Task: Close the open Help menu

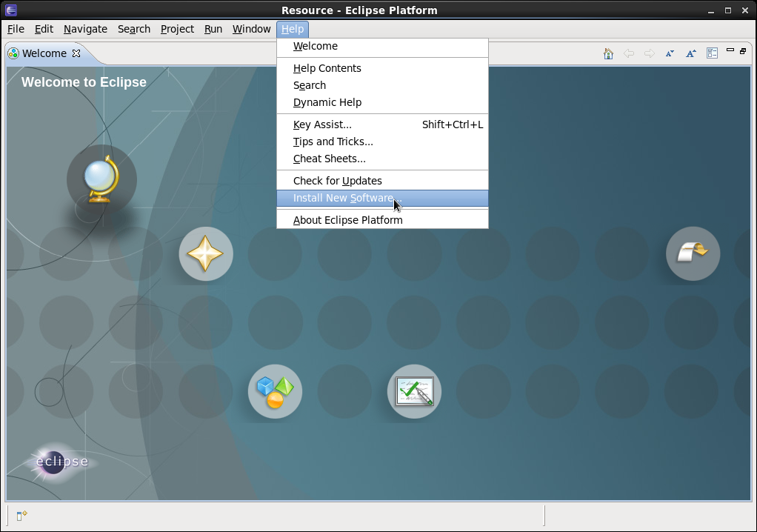Action: click(x=293, y=29)
